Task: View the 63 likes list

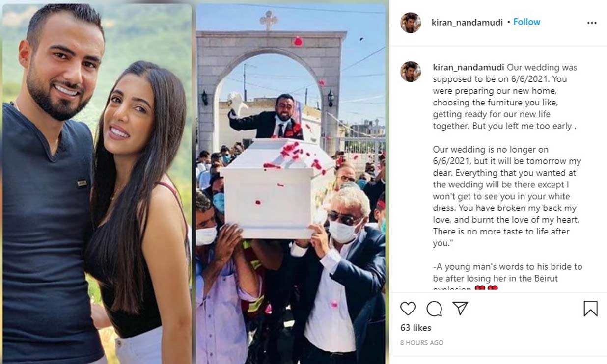Action: click(x=415, y=328)
